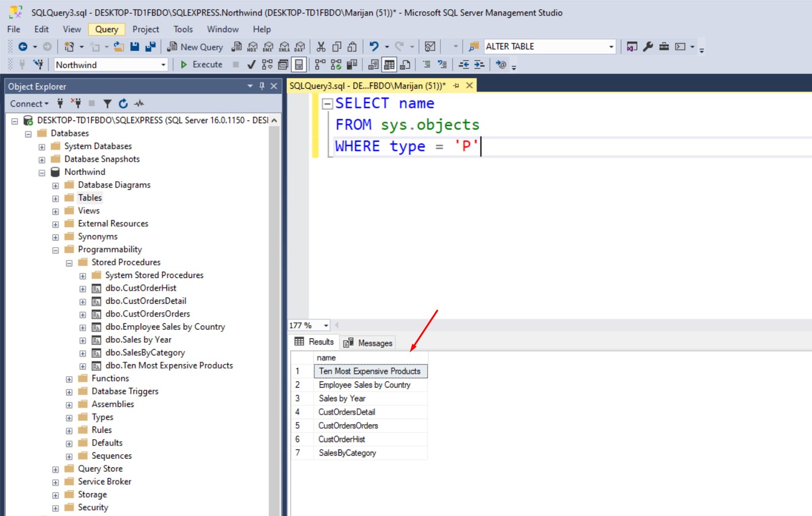Collapse the Stored Procedures folder
812x516 pixels.
(x=69, y=263)
